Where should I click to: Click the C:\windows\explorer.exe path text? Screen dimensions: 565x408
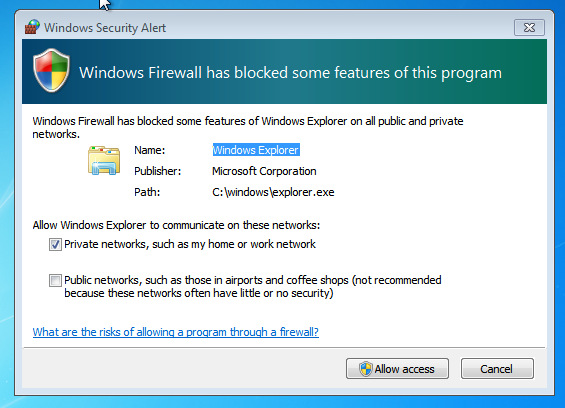coord(273,192)
